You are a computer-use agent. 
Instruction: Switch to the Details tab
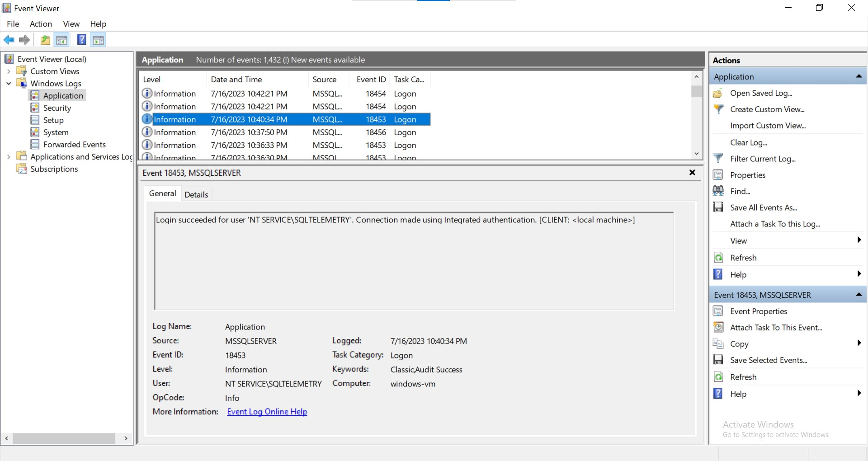[x=196, y=194]
